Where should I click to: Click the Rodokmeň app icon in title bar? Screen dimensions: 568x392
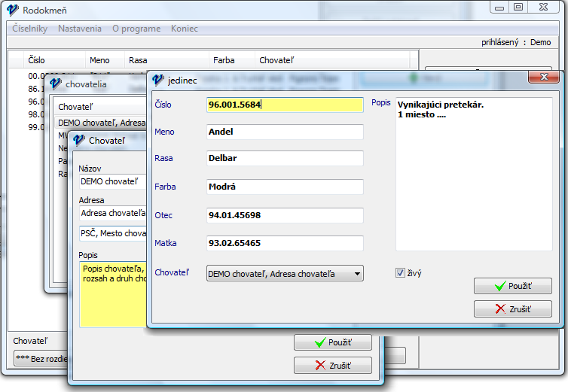coord(13,10)
